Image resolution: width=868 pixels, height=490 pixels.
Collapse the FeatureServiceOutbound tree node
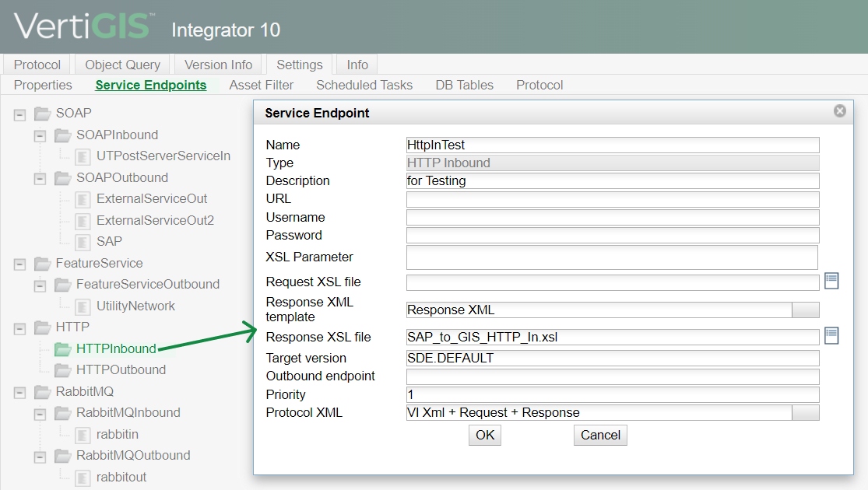(x=40, y=286)
